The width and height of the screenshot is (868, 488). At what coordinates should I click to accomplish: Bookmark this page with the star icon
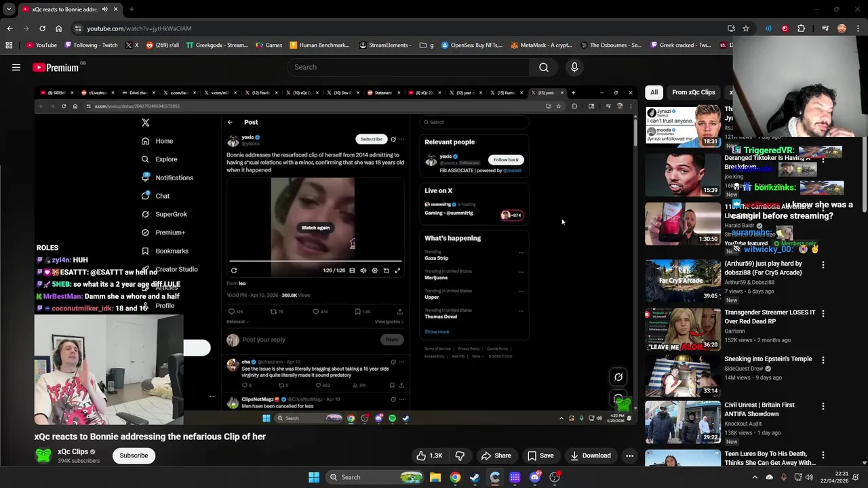coord(746,28)
